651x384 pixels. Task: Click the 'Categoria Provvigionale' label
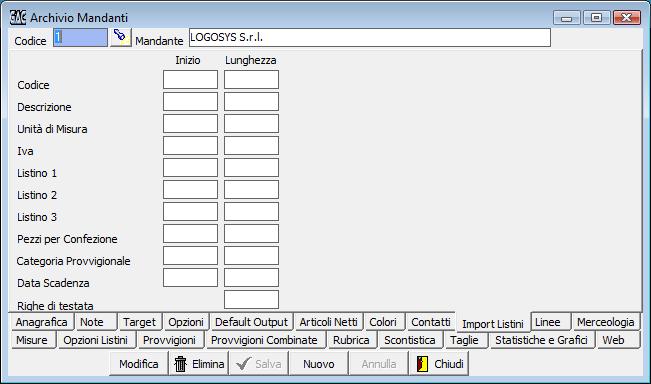(x=73, y=261)
